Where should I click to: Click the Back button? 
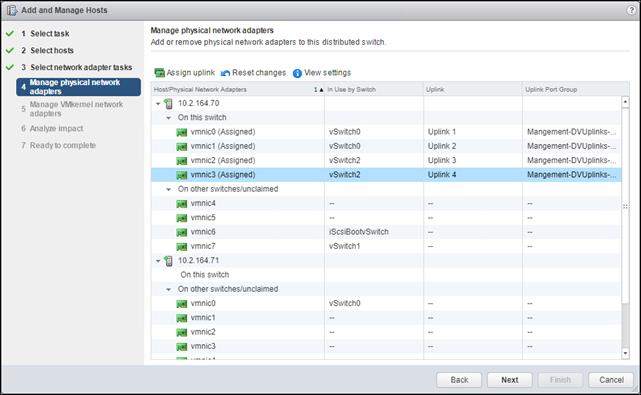pos(459,380)
